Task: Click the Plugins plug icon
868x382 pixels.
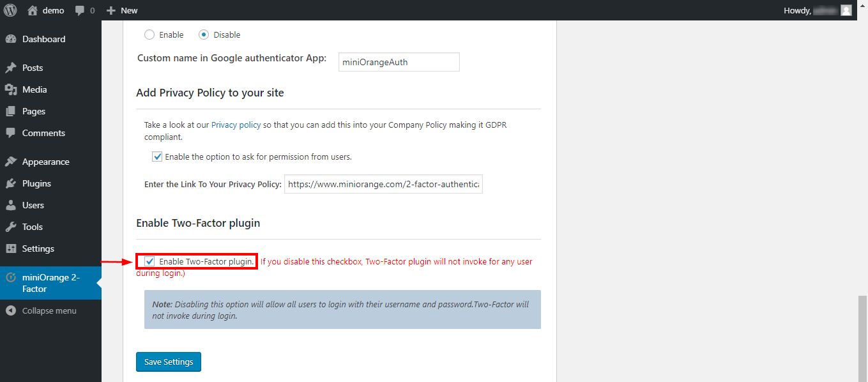Action: click(11, 183)
